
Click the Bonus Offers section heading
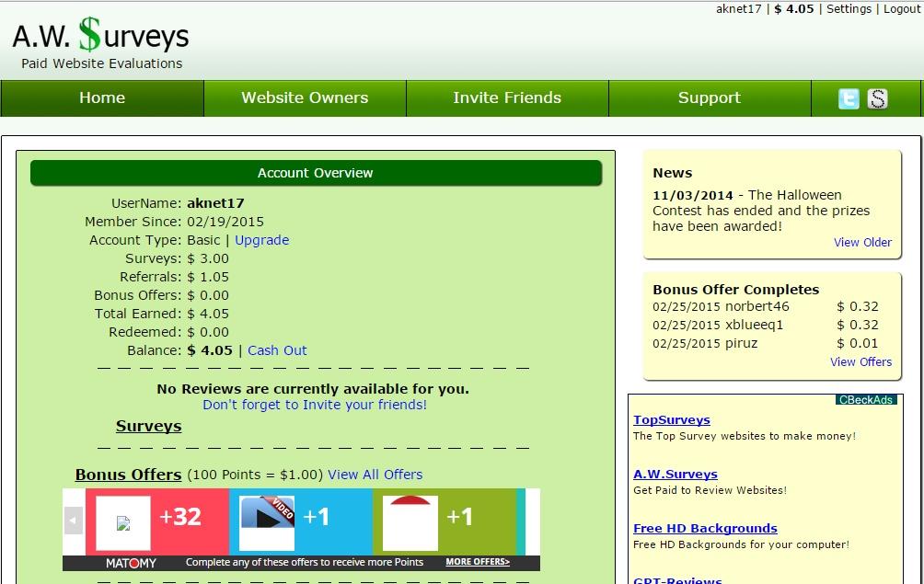click(x=129, y=475)
